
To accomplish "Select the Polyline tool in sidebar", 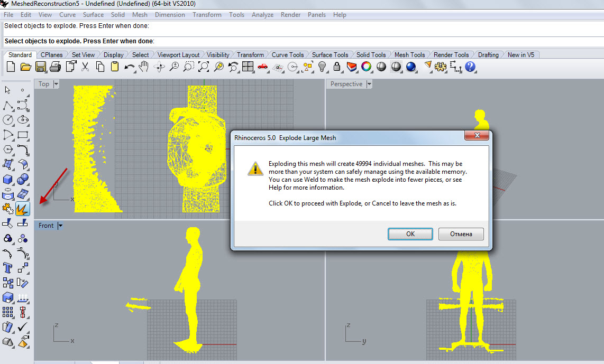I will click(x=8, y=105).
